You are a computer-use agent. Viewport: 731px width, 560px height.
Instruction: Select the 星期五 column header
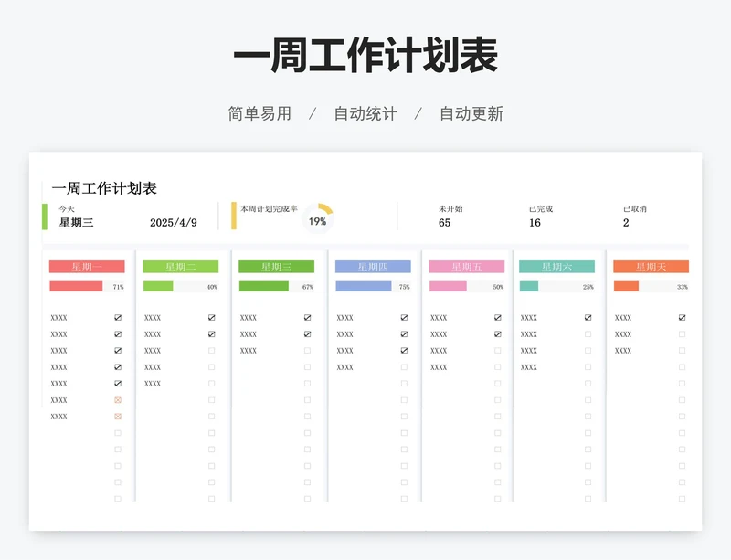coord(467,267)
